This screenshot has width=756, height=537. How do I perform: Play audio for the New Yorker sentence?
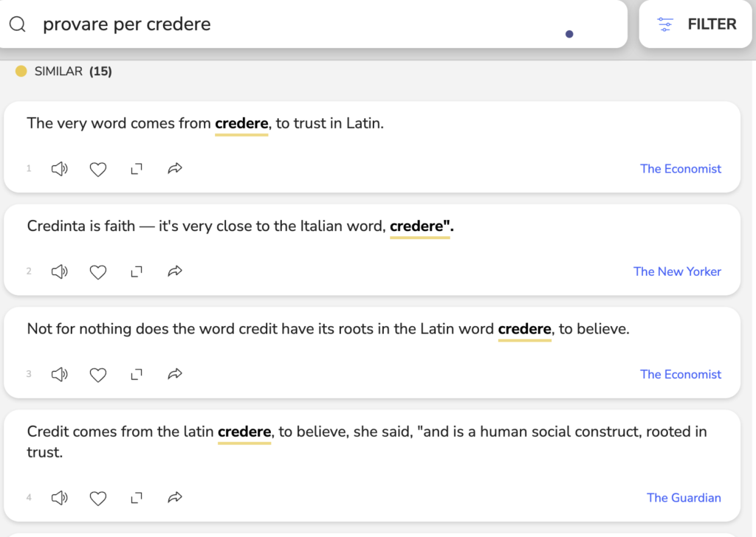point(59,271)
